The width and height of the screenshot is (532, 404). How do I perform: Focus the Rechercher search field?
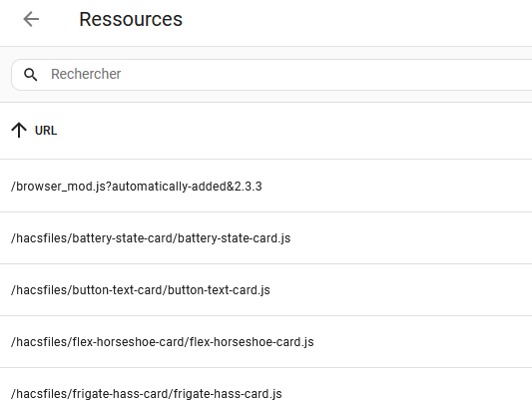(271, 75)
